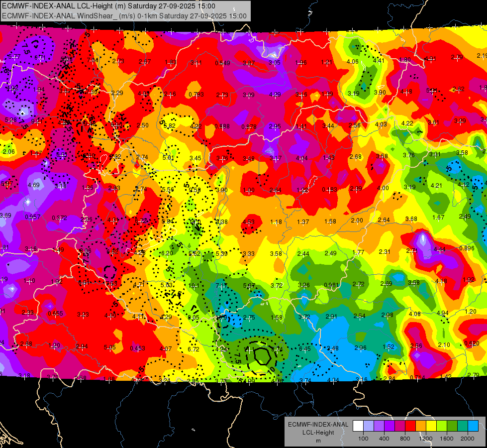This screenshot has width=487, height=448.
Task: Click the grid value '0.372'
Action: point(59,218)
